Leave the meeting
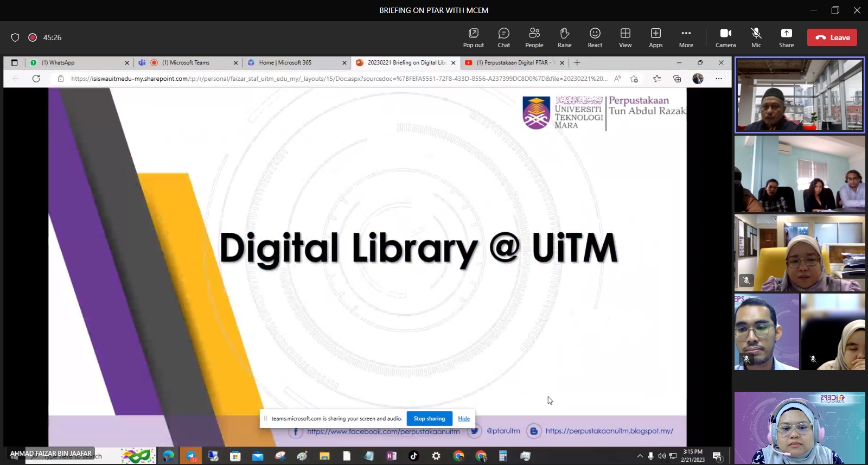 (x=832, y=37)
